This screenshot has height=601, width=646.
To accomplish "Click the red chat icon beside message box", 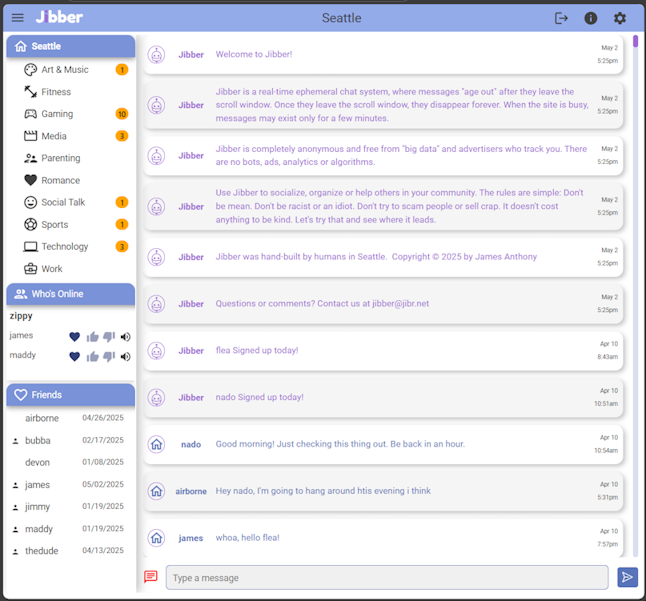I will (x=151, y=577).
